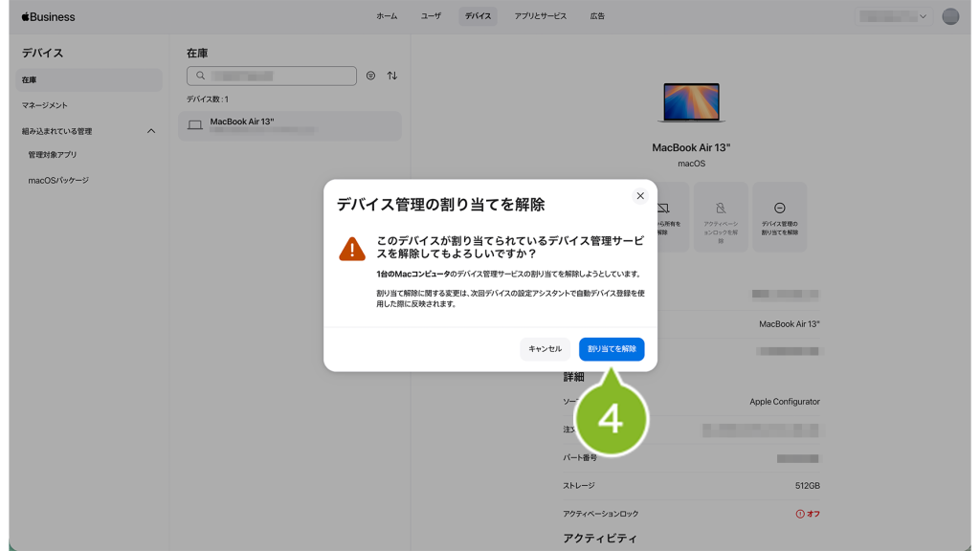
Task: Switch to the ユーザ tab
Action: pyautogui.click(x=431, y=16)
